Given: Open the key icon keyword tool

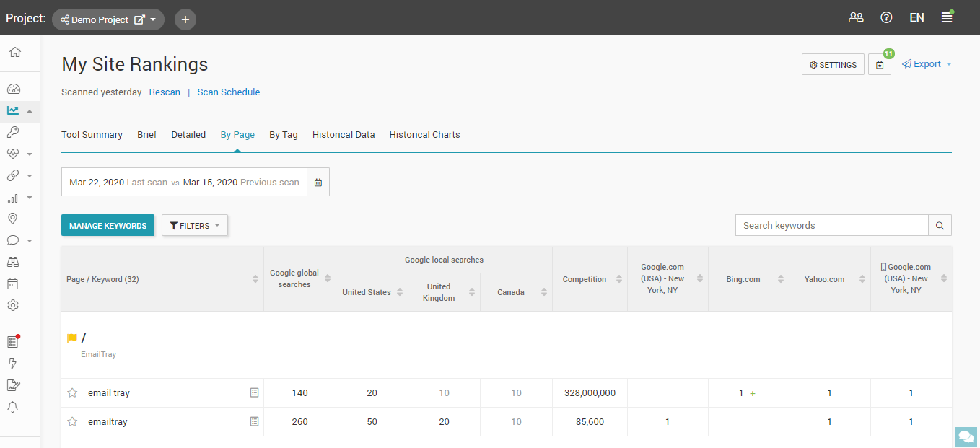Looking at the screenshot, I should point(13,132).
